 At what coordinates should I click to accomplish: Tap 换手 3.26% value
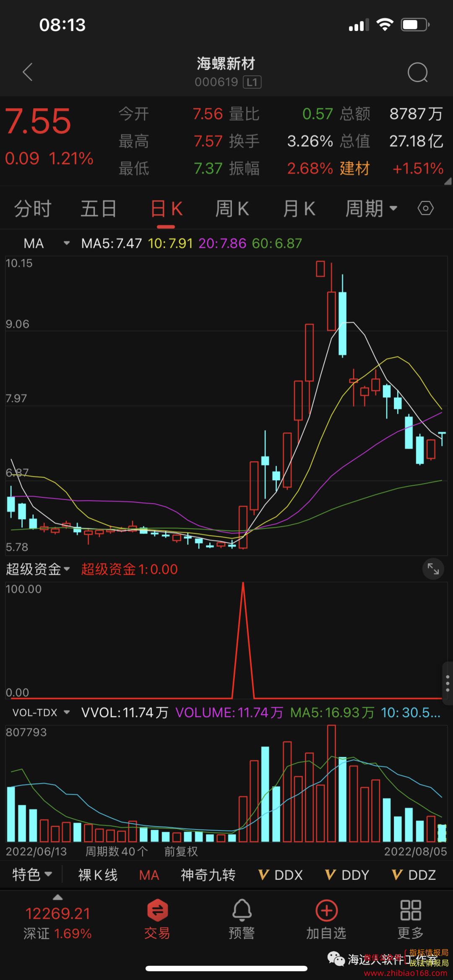point(310,141)
